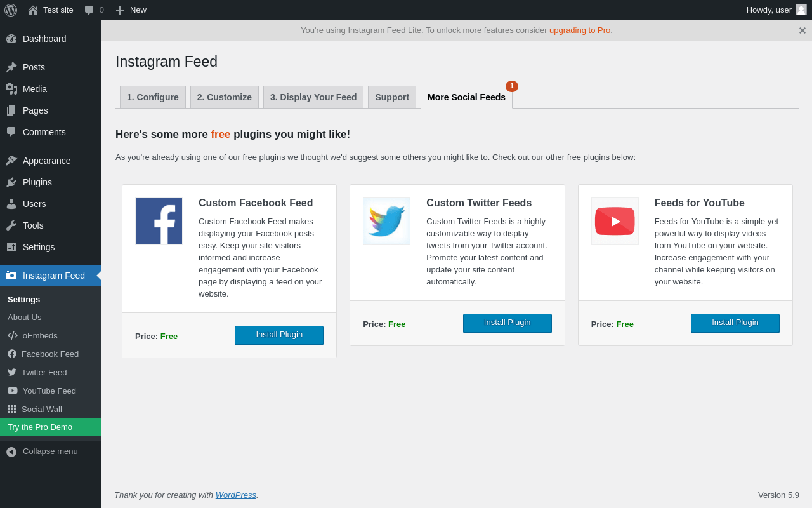Click Try the Pro Demo
This screenshot has width=812, height=508.
(40, 427)
